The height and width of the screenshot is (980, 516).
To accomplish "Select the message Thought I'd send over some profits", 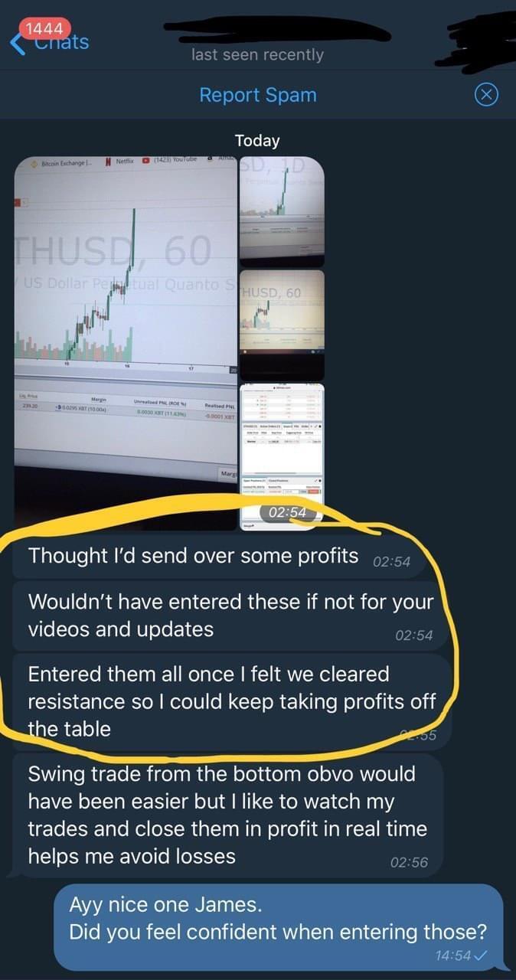I will (x=218, y=557).
